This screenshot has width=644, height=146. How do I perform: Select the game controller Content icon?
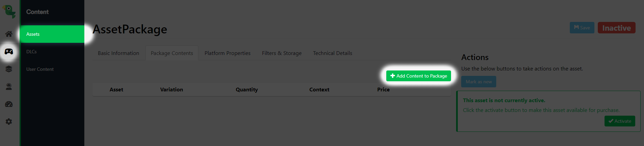click(x=9, y=52)
